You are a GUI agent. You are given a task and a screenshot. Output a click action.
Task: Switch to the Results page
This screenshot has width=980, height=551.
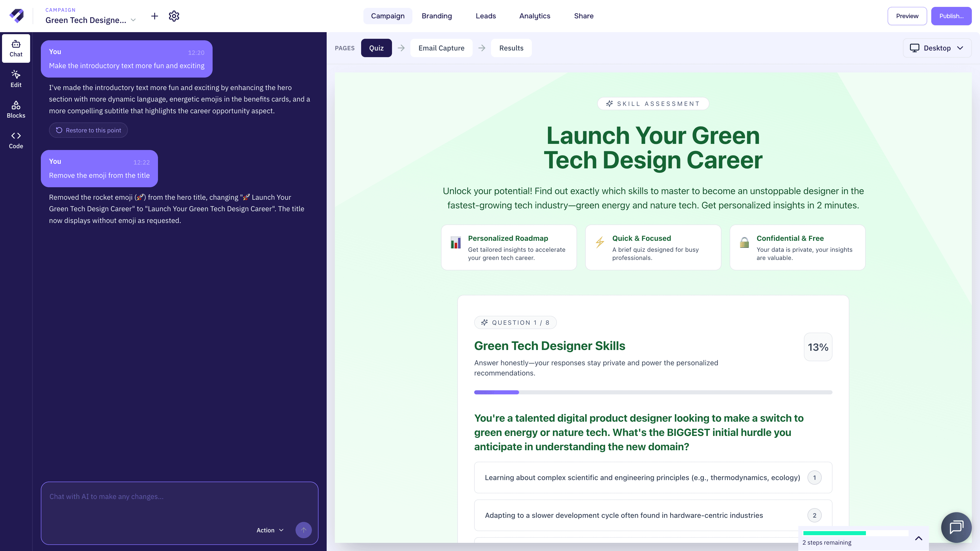point(511,48)
